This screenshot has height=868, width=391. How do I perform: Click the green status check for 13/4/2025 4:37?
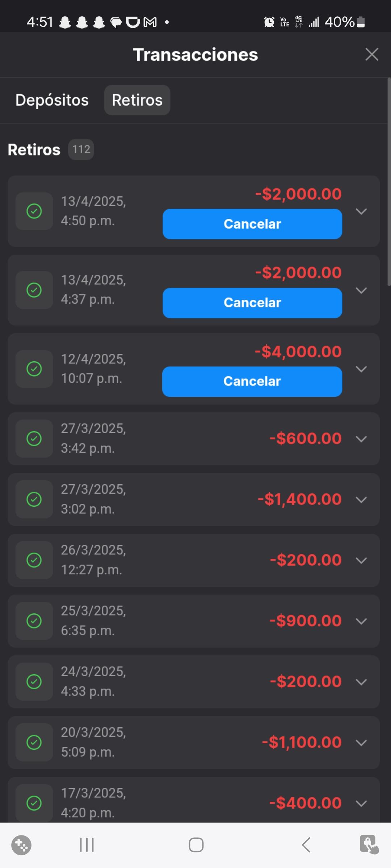coord(34,290)
